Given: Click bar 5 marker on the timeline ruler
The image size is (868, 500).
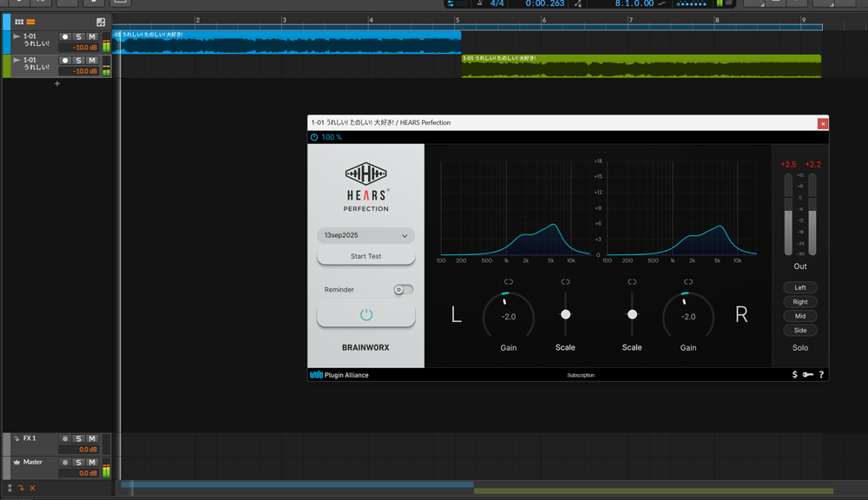Looking at the screenshot, I should click(457, 20).
